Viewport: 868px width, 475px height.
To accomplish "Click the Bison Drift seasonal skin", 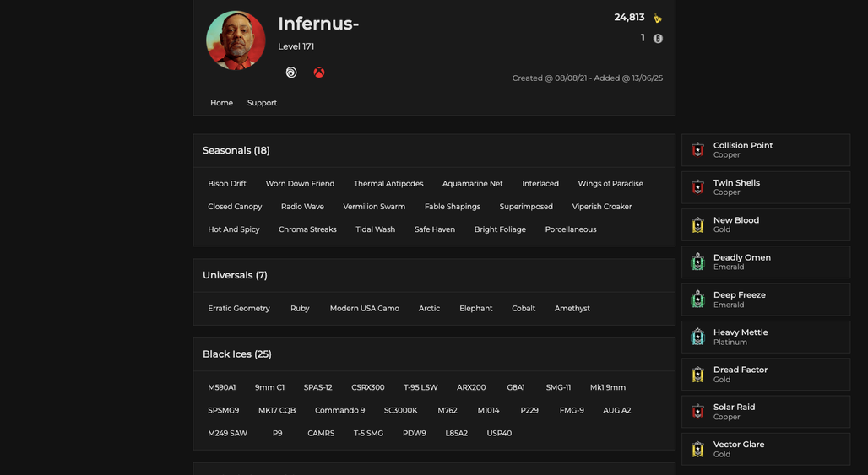I will tap(227, 184).
